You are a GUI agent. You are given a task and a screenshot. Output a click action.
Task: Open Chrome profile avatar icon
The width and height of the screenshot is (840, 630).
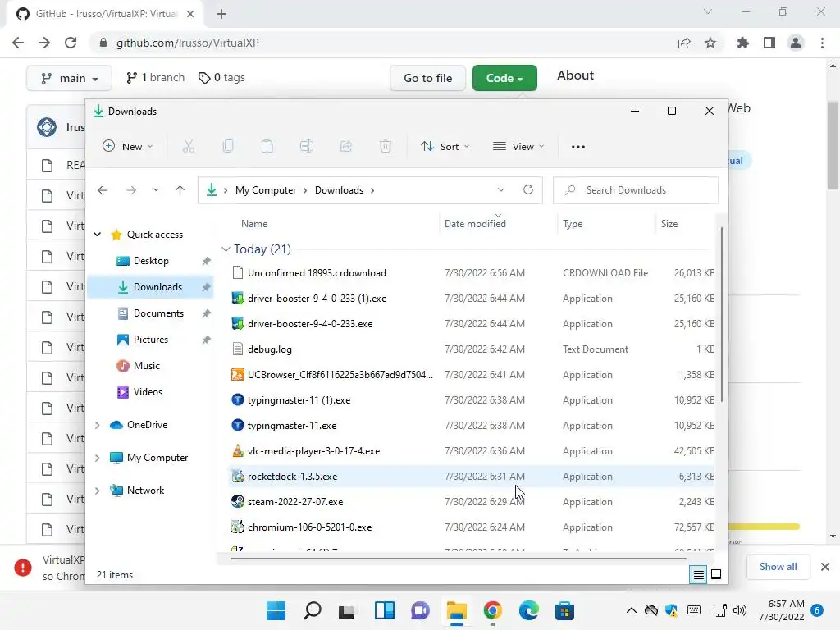796,43
